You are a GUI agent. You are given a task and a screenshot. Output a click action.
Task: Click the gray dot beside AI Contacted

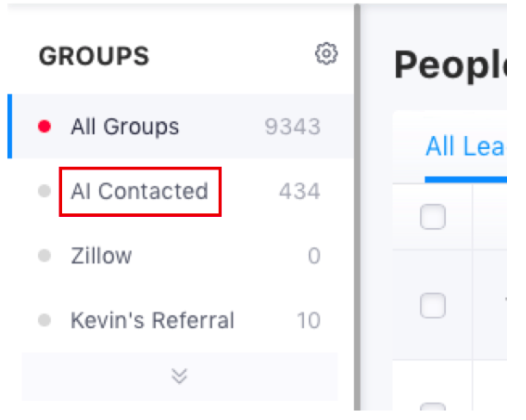click(x=44, y=191)
